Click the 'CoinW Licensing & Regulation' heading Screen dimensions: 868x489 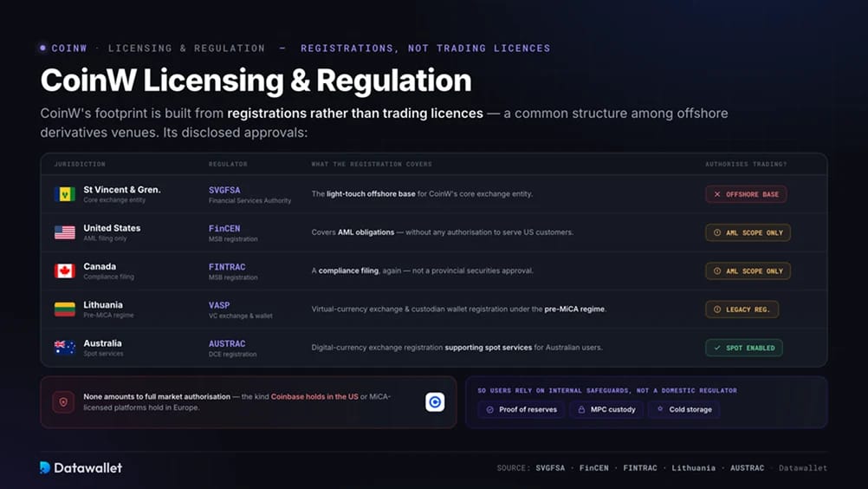256,81
